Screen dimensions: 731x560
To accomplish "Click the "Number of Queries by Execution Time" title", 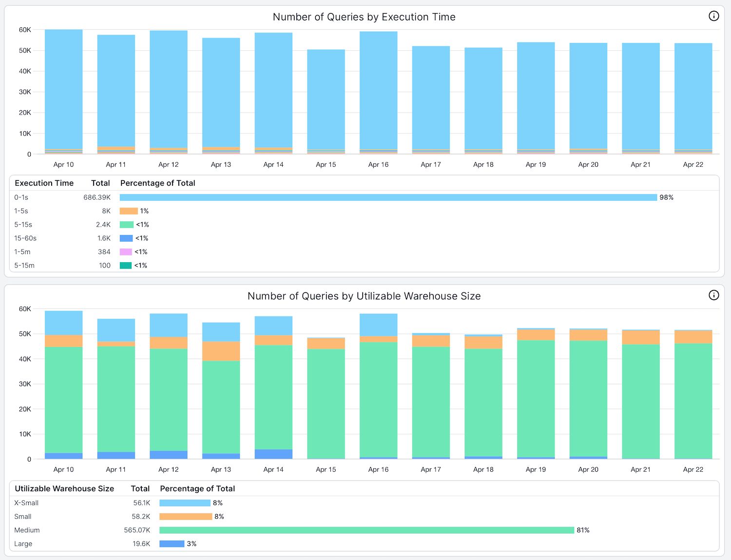I will (364, 17).
